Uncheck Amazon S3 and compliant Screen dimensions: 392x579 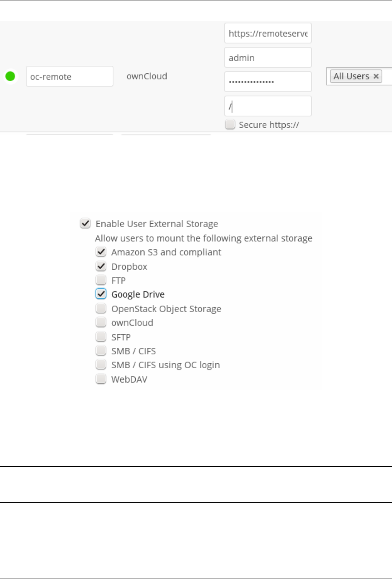click(x=101, y=252)
